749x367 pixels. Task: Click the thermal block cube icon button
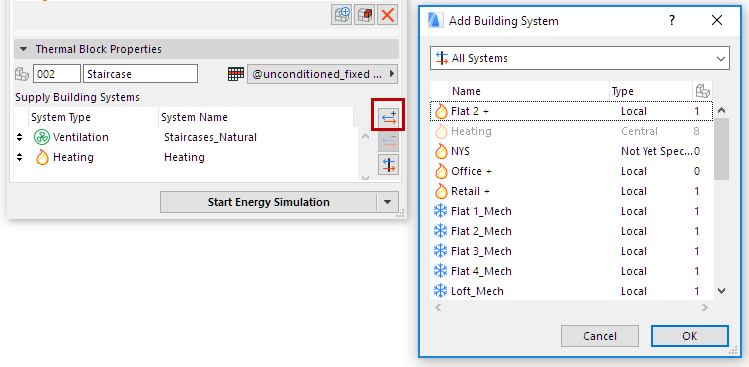click(x=364, y=14)
